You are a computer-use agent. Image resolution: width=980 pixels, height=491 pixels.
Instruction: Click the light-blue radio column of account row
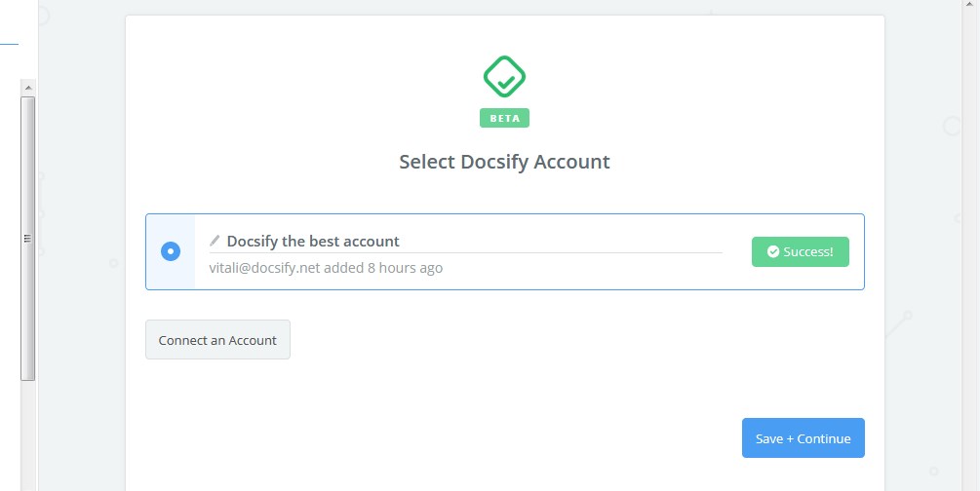[x=171, y=251]
